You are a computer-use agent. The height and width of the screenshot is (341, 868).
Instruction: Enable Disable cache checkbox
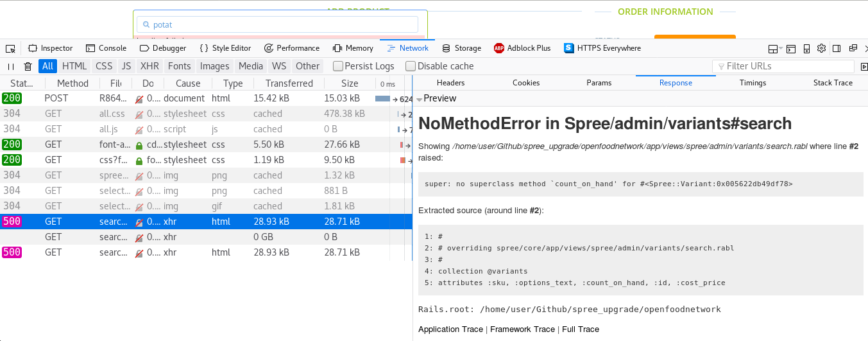coord(411,66)
